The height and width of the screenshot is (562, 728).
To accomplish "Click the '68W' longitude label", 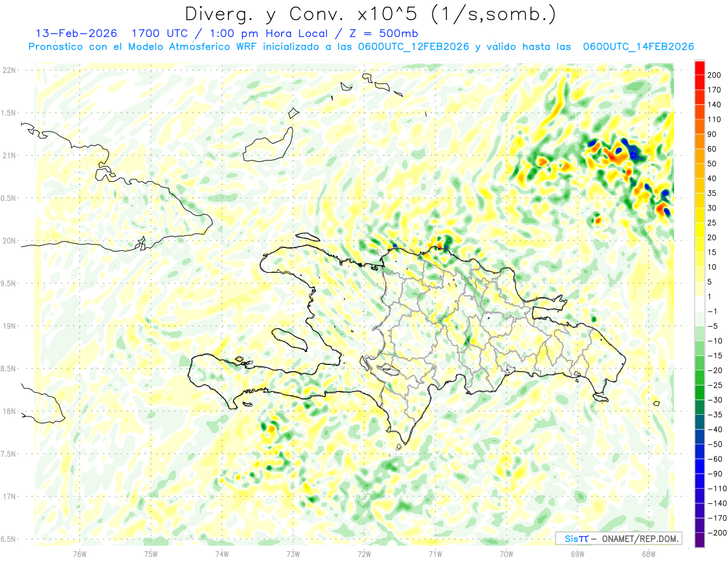I will [649, 554].
